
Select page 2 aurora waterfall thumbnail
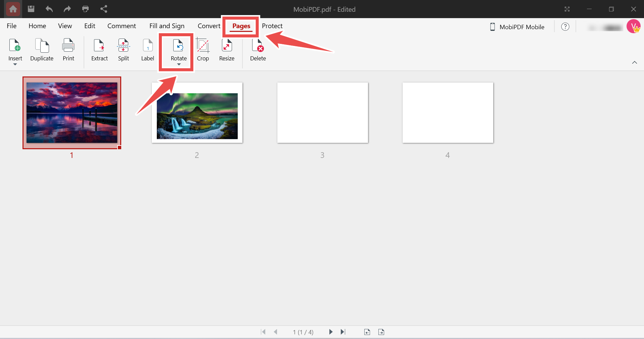197,113
